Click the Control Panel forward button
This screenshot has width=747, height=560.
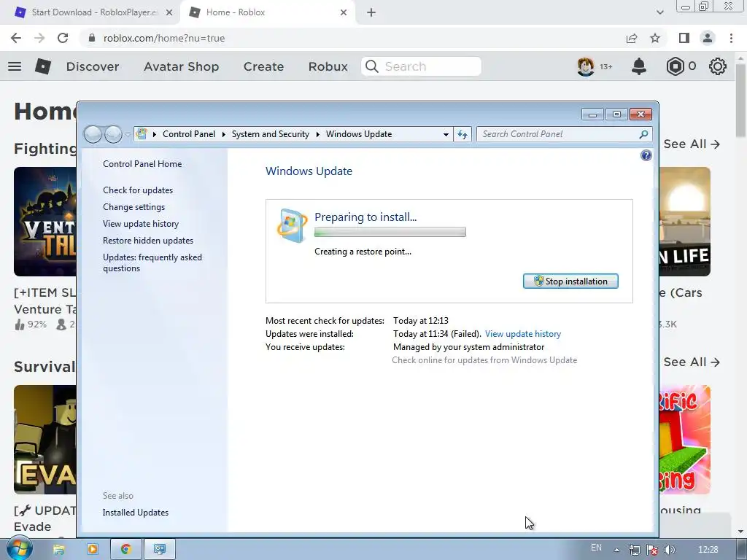pyautogui.click(x=113, y=134)
